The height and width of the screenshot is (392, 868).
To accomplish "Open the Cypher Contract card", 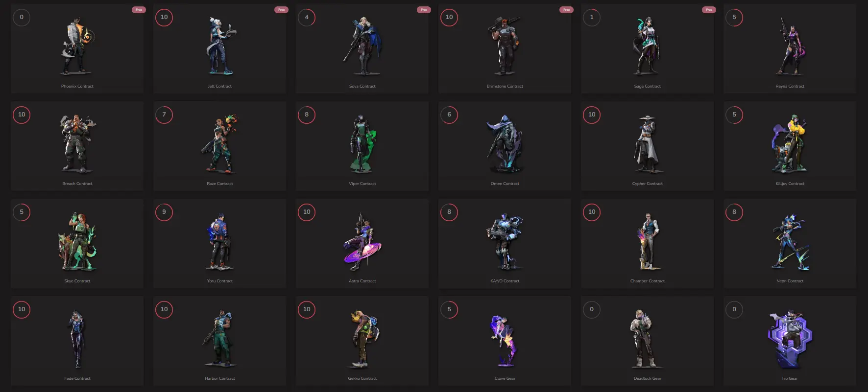I will point(648,146).
